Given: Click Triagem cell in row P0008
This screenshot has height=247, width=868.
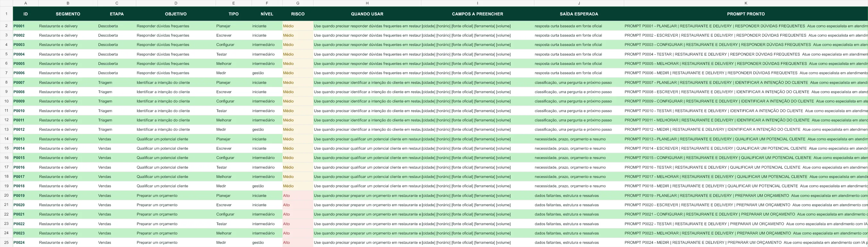Looking at the screenshot, I should 117,92.
